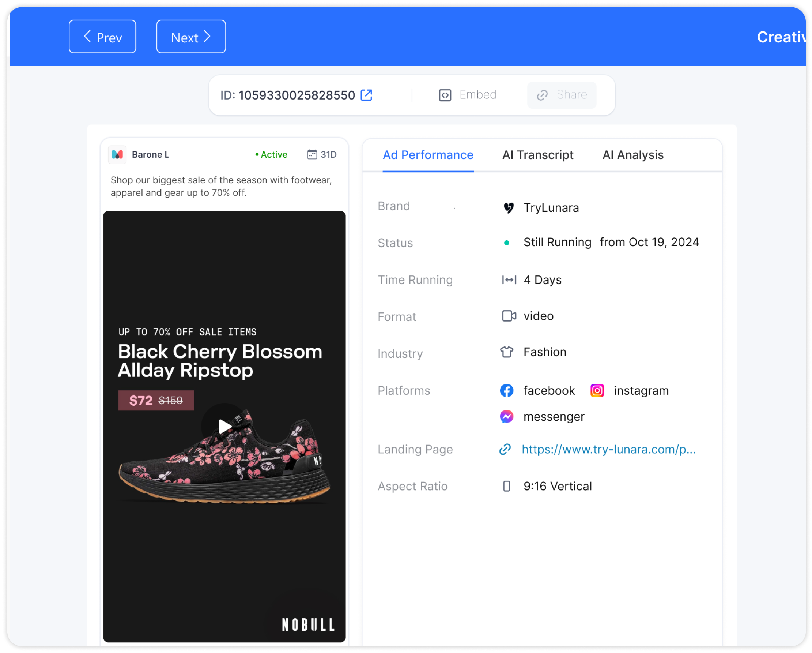Click the facebook platform label
Screen dimensions: 812x653
click(549, 391)
